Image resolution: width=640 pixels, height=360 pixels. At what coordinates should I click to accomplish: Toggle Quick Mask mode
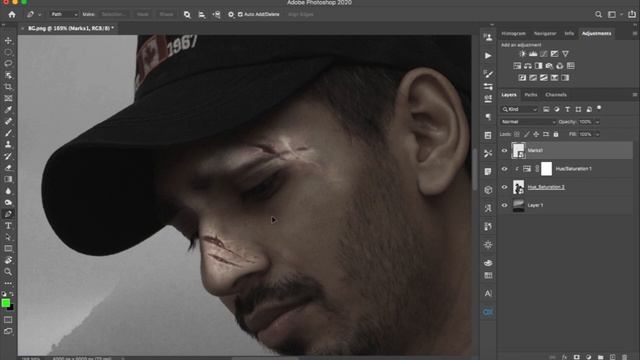8,320
